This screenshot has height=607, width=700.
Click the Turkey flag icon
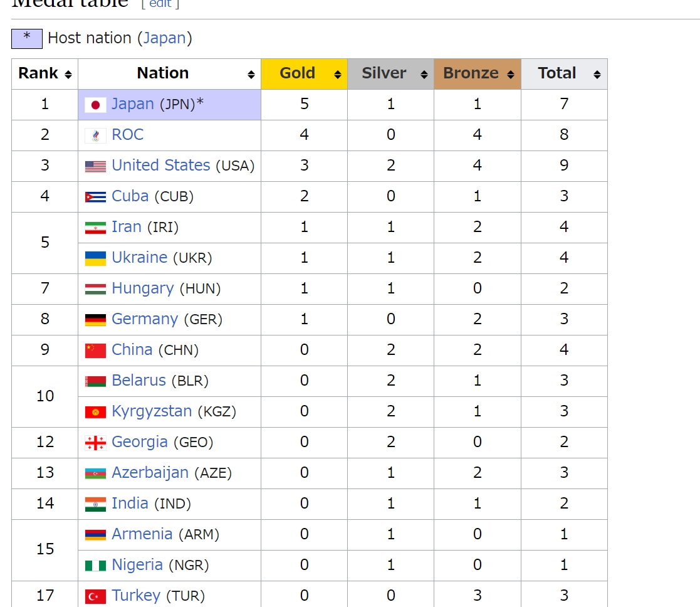tap(95, 597)
